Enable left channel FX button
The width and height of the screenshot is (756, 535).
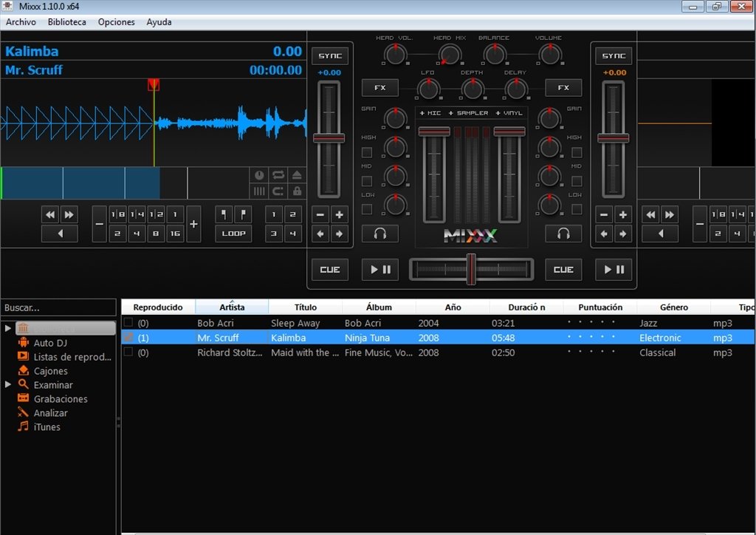click(380, 88)
